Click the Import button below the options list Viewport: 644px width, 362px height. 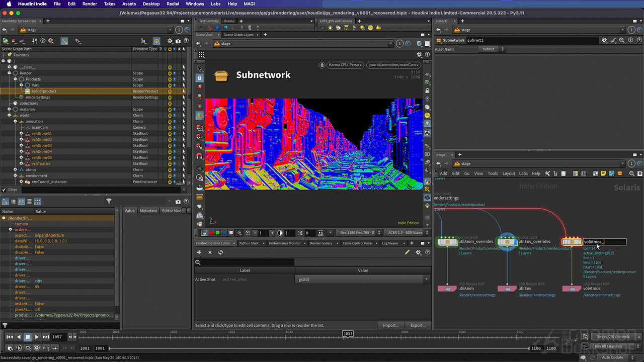tap(391, 325)
